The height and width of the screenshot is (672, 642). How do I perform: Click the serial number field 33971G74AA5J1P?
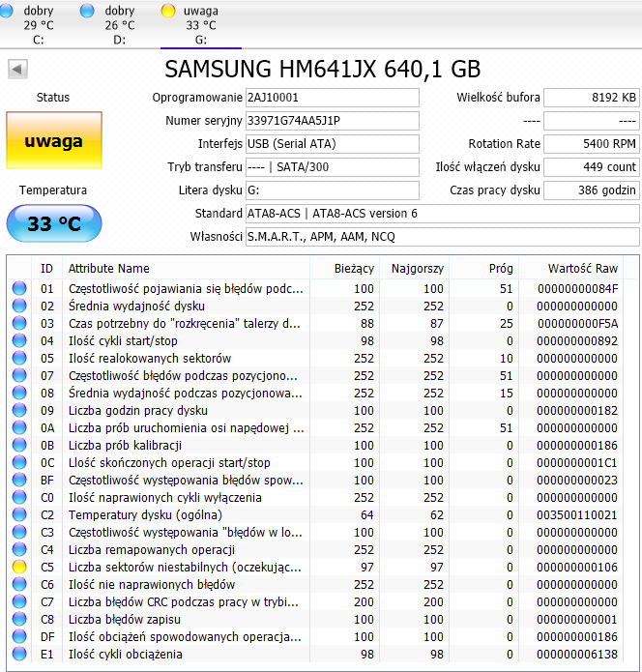tap(333, 121)
